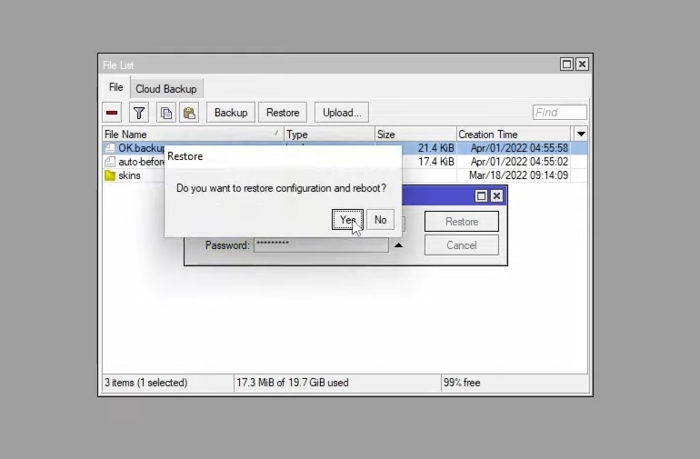Viewport: 700px width, 459px height.
Task: Switch to the Cloud Backup tab
Action: click(168, 89)
